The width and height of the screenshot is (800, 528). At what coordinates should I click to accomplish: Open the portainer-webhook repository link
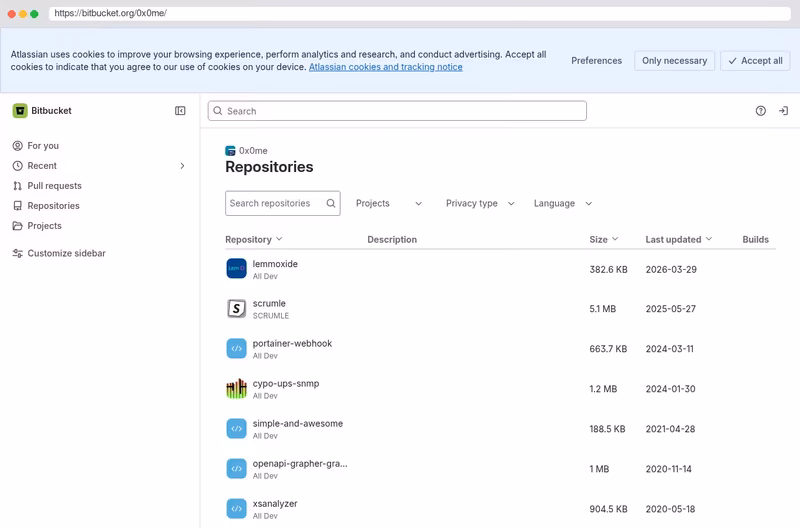(x=292, y=343)
